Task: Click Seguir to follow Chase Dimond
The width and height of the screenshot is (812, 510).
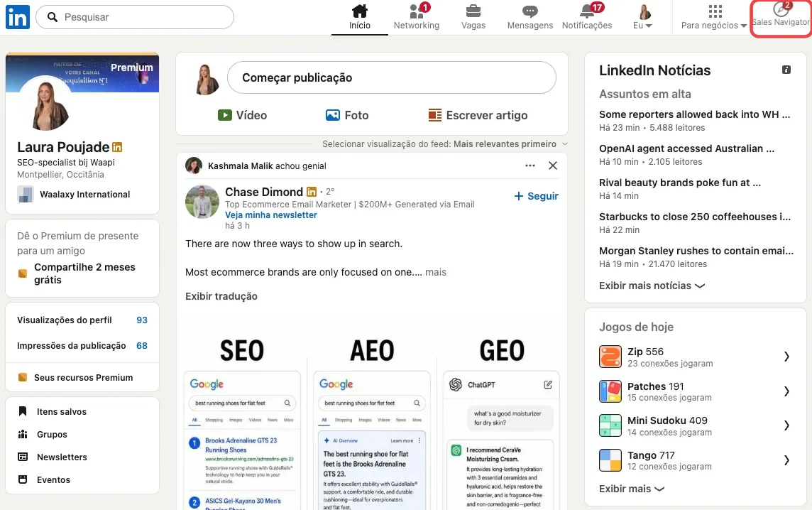Action: [x=536, y=196]
